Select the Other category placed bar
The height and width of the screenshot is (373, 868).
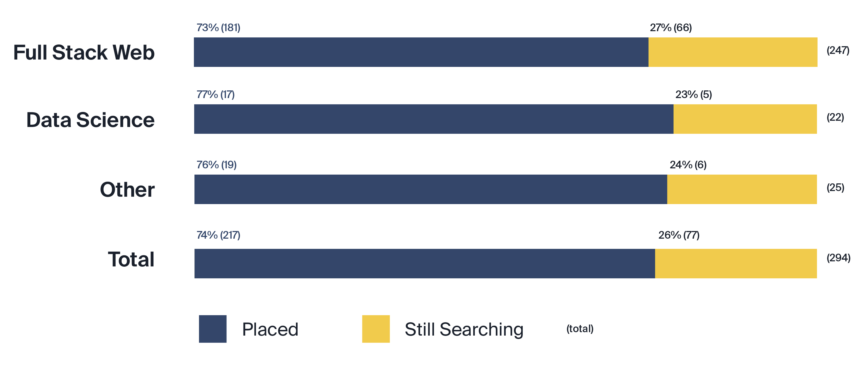click(x=431, y=189)
